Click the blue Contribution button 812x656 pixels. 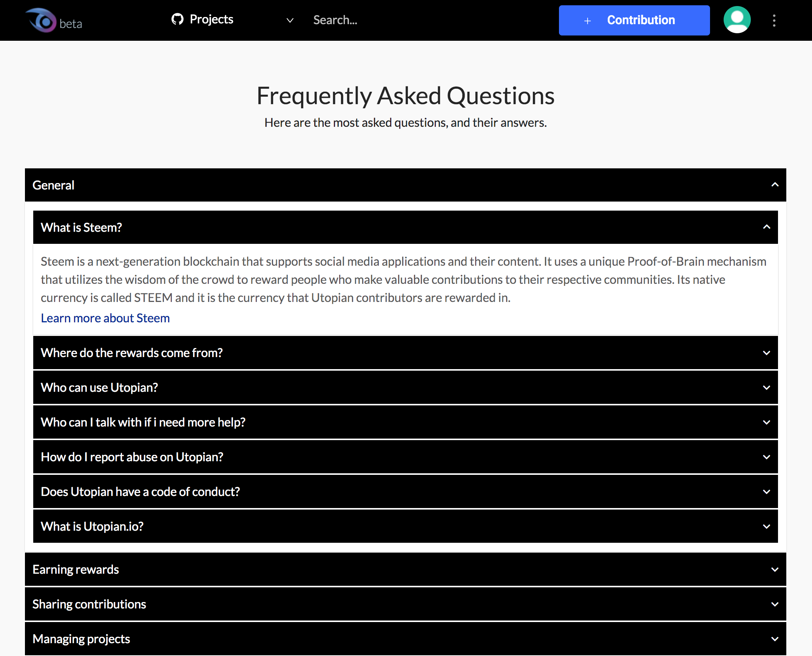click(x=634, y=20)
